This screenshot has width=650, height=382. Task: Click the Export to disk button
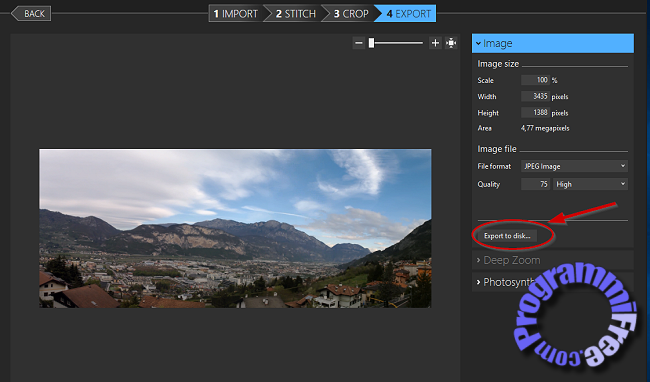coord(507,236)
